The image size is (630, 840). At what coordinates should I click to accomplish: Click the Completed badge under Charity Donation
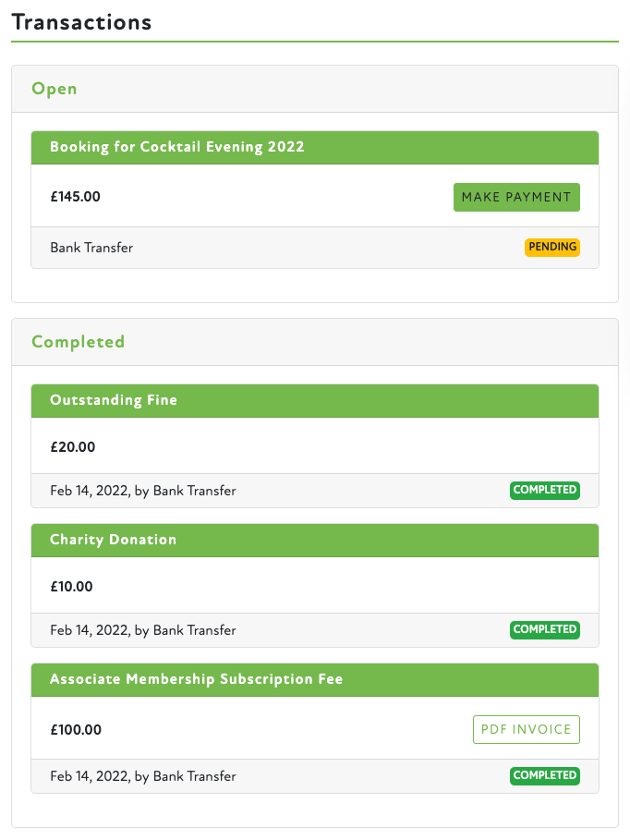pyautogui.click(x=545, y=629)
